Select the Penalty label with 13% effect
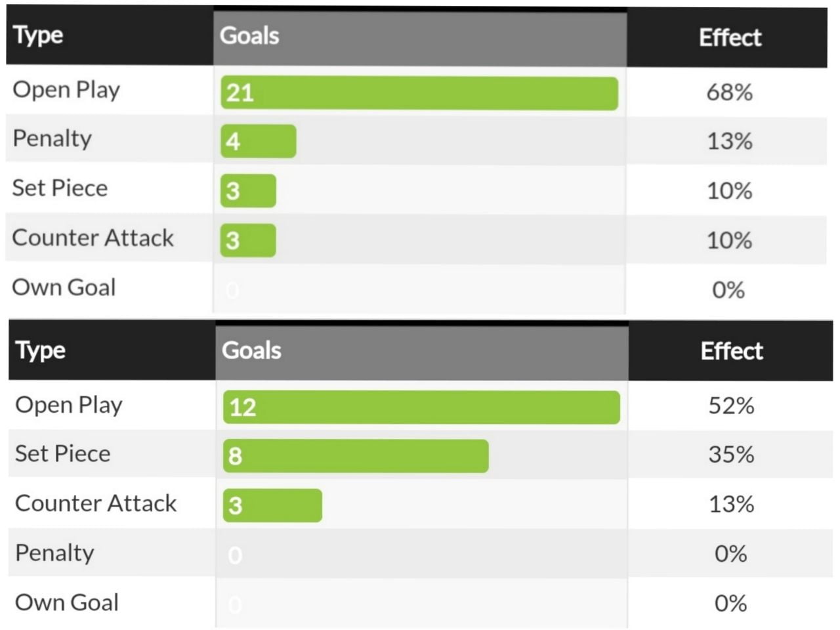Screen dimensions: 840x630 tap(52, 138)
